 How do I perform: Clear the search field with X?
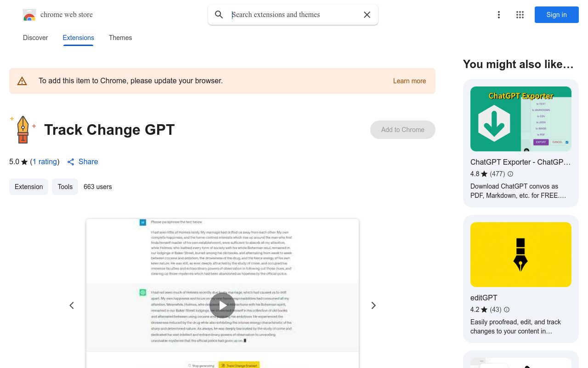click(x=367, y=15)
